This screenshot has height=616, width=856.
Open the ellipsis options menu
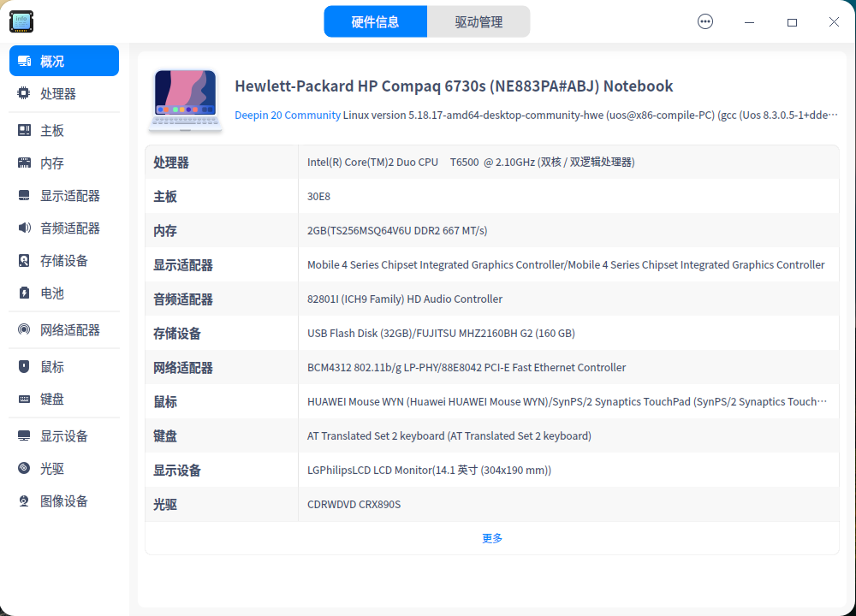click(x=704, y=21)
